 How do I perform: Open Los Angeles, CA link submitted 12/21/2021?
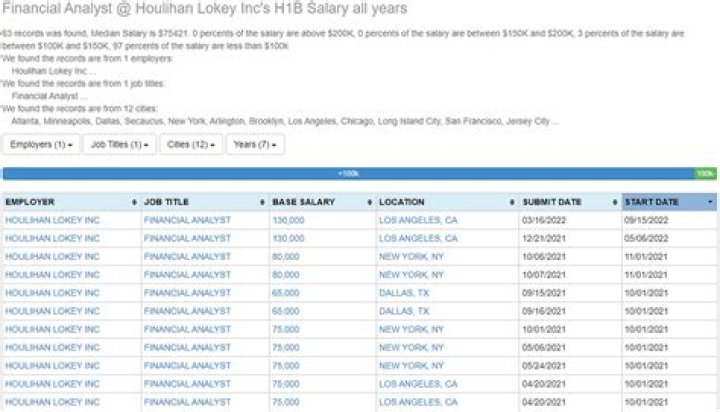click(418, 238)
